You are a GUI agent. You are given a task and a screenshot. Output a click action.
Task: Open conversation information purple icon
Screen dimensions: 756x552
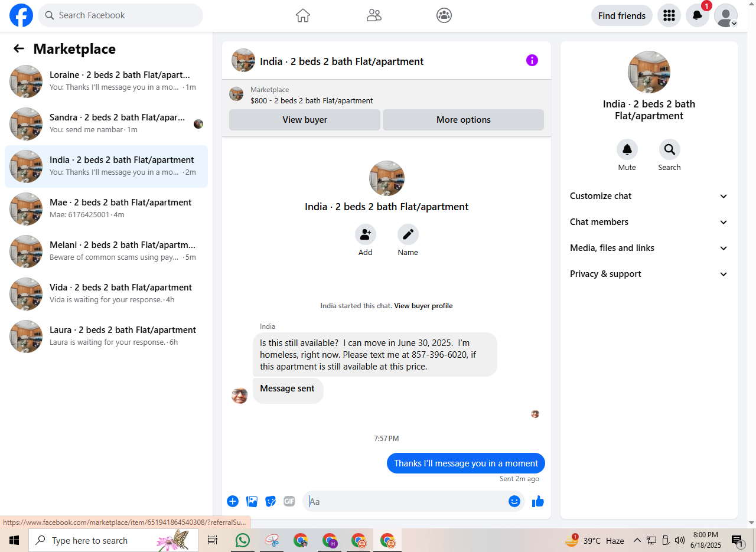click(532, 60)
